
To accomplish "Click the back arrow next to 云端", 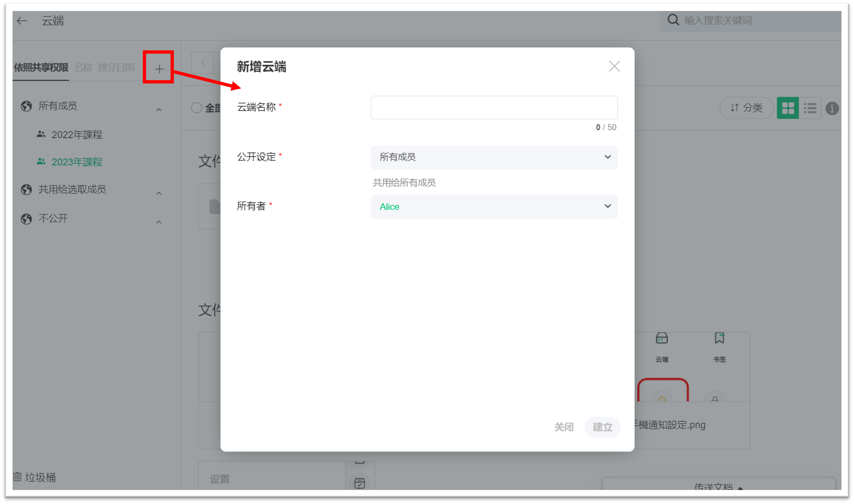I will 22,21.
